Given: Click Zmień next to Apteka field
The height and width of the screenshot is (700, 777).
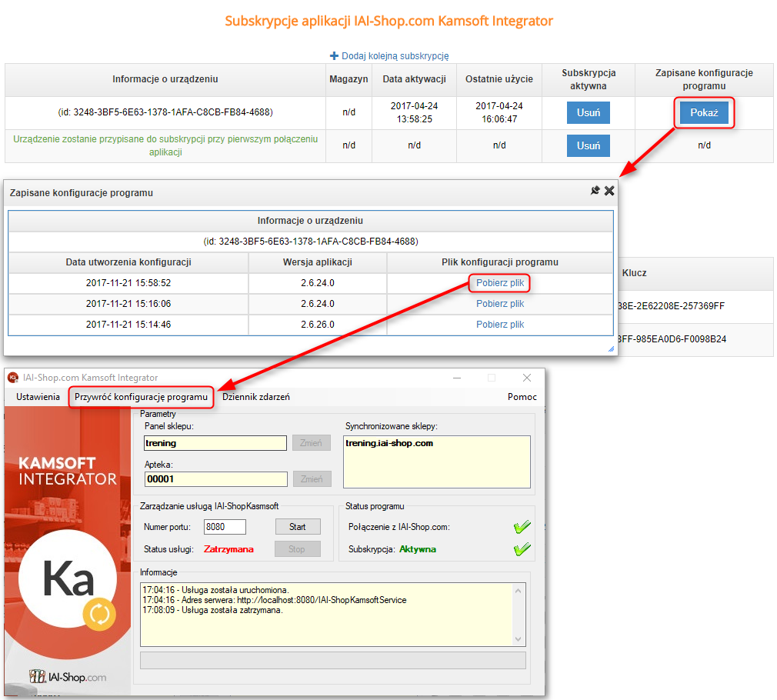Looking at the screenshot, I should pyautogui.click(x=312, y=479).
